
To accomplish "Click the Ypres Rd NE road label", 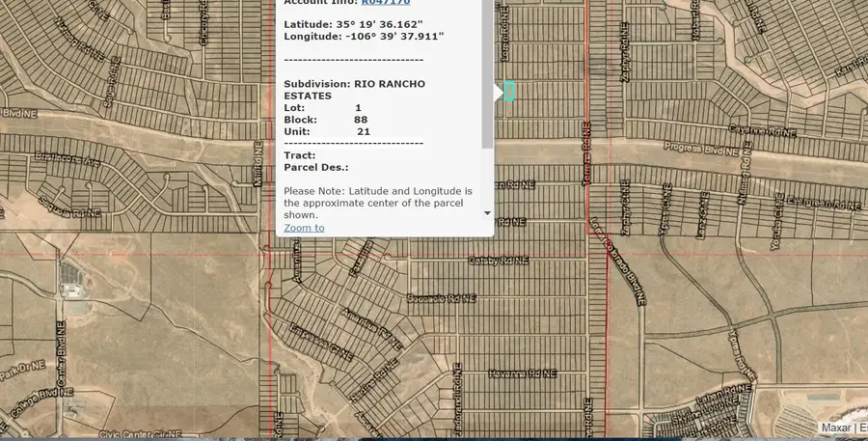I will click(x=743, y=356).
